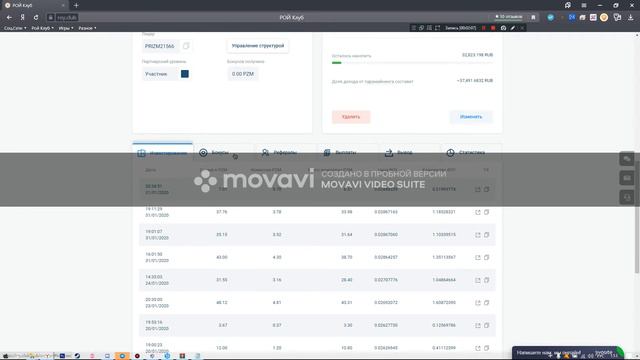Copy the PRZM21566 address with copy icon
Screen dimensions: 640x360
[186, 46]
